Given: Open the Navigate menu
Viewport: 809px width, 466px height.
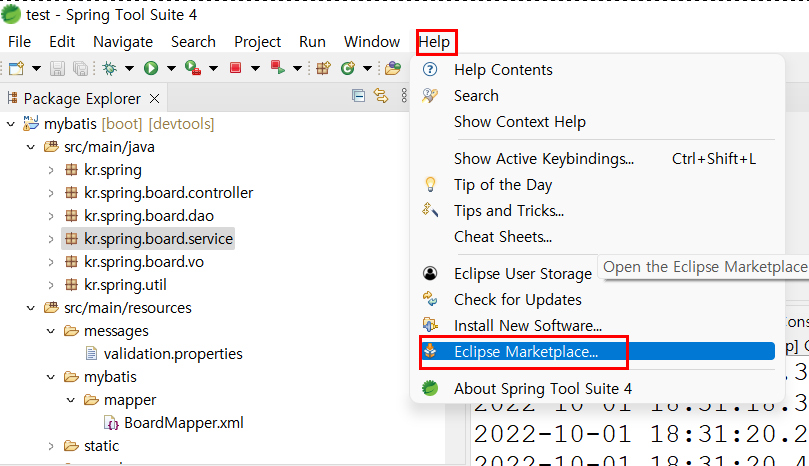Looking at the screenshot, I should click(123, 42).
